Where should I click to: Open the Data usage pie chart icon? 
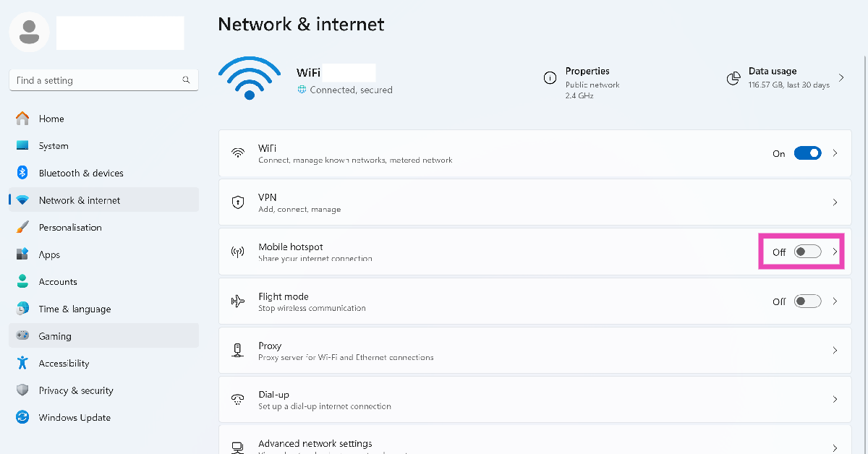click(x=733, y=78)
